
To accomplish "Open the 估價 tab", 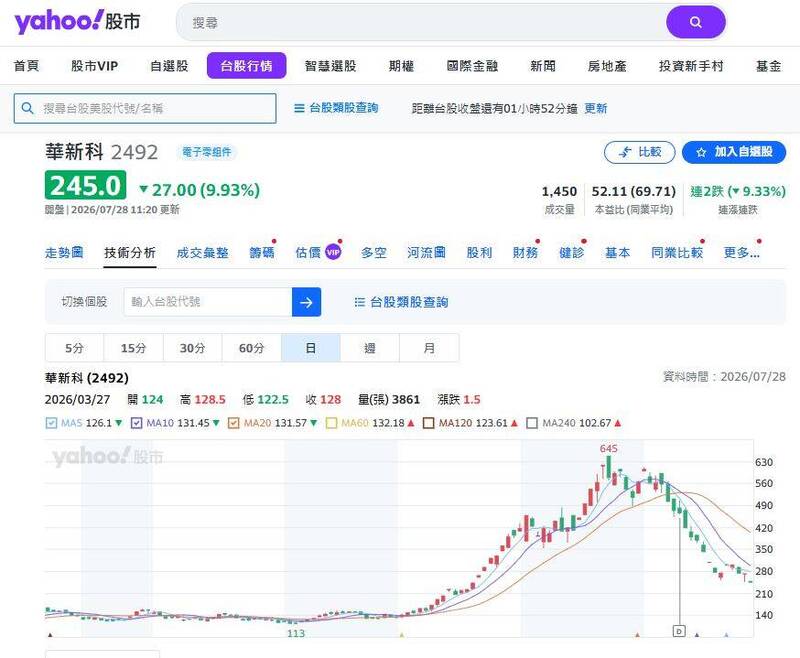I will [x=308, y=252].
